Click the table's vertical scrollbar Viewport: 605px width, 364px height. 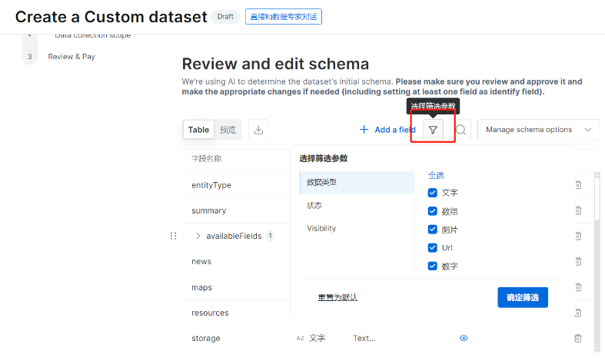[597, 261]
